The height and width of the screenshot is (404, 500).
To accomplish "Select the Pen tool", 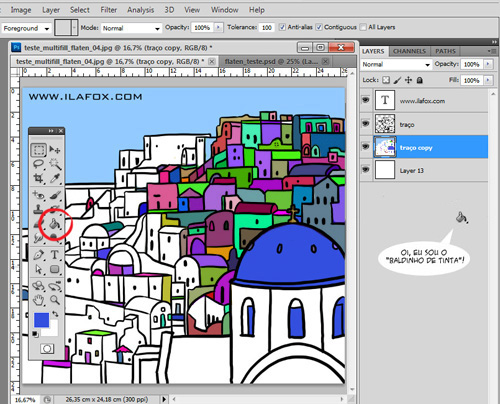I will click(39, 255).
